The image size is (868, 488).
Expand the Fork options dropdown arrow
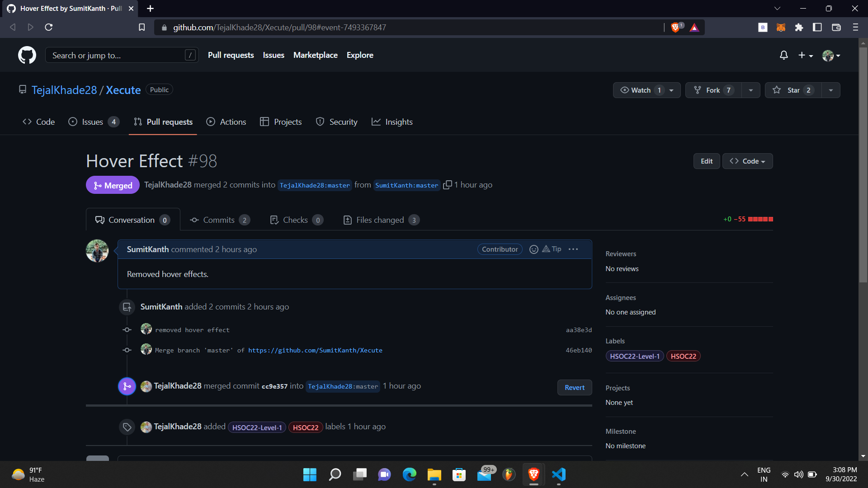click(x=750, y=90)
